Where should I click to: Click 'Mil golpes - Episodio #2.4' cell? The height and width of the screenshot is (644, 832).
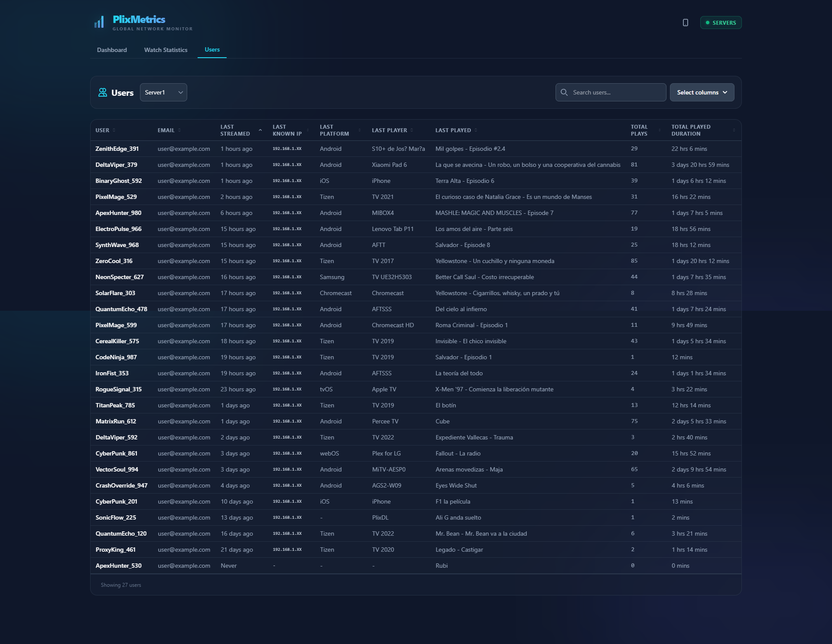point(470,149)
